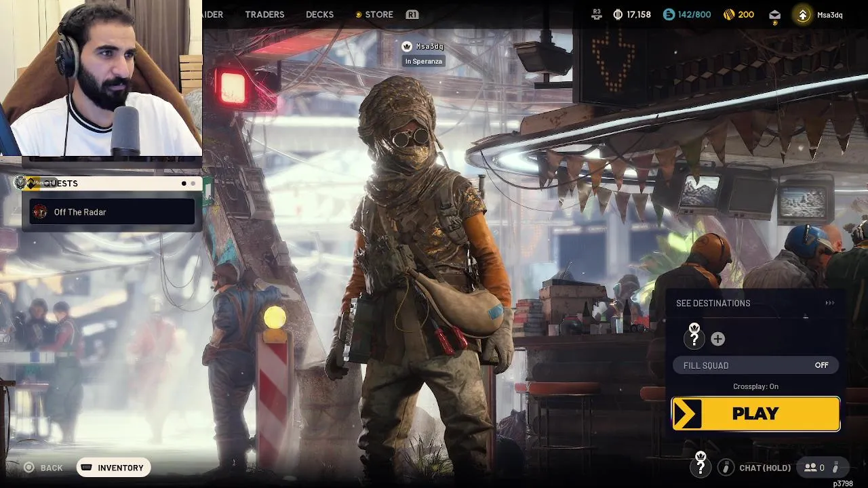Expand See Destinations with the arrows
The image size is (868, 488).
click(x=829, y=303)
